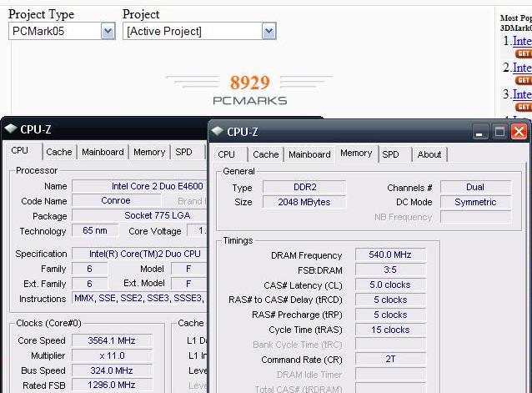Click the 540.0 MHz DRAM Frequency value
Screen dimensions: 532x393
390,254
